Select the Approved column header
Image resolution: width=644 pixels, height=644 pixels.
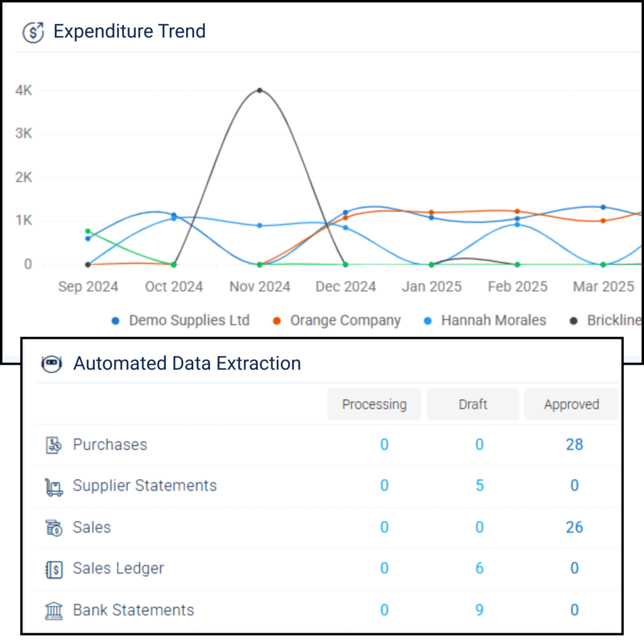571,404
